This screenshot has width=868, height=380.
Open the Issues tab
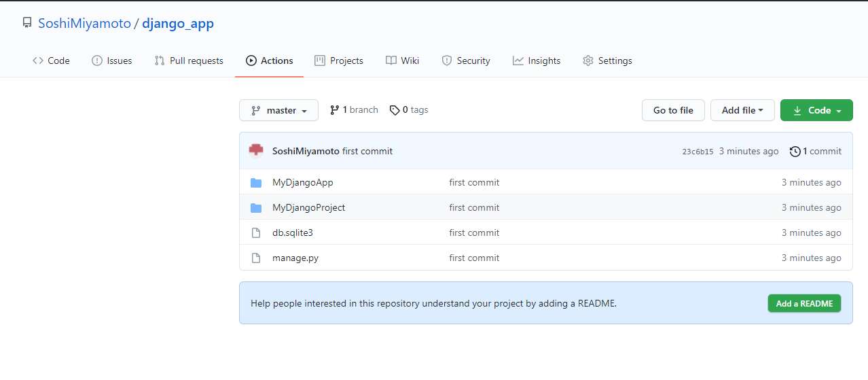coord(111,61)
